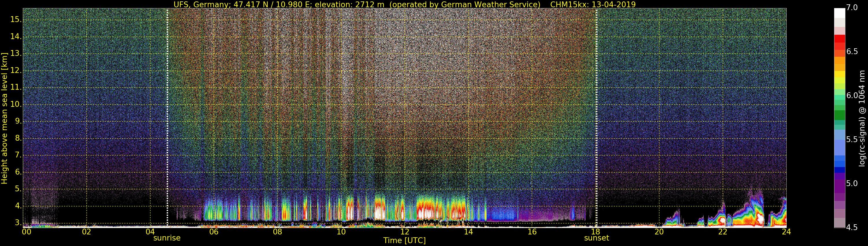The height and width of the screenshot is (246, 868).
Task: Click the '22' time axis tick label
Action: click(723, 232)
